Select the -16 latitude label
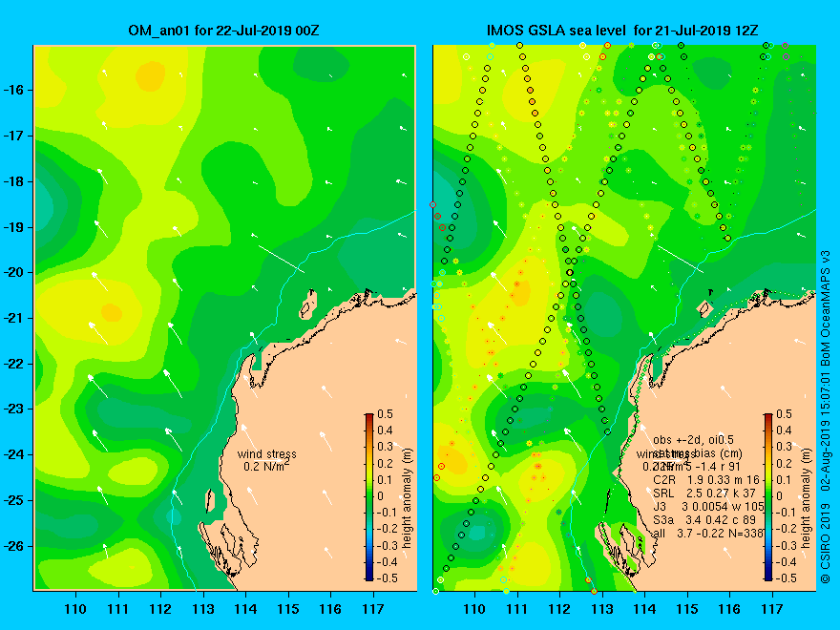Image resolution: width=840 pixels, height=630 pixels. [x=13, y=90]
